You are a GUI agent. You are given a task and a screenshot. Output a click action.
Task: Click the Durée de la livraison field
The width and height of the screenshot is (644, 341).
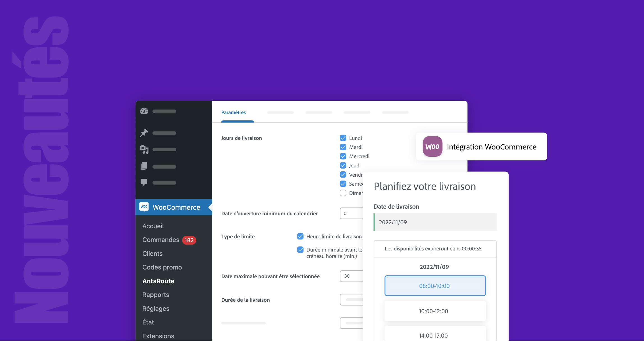click(x=351, y=300)
